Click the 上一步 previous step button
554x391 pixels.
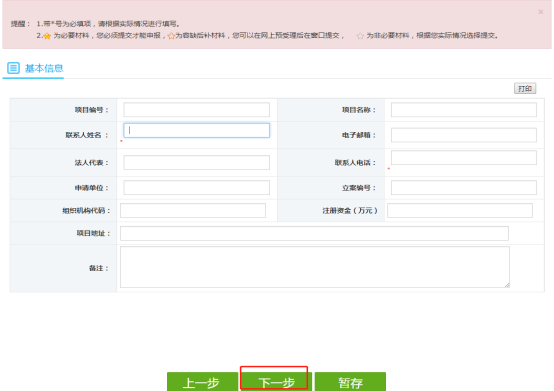(x=202, y=382)
